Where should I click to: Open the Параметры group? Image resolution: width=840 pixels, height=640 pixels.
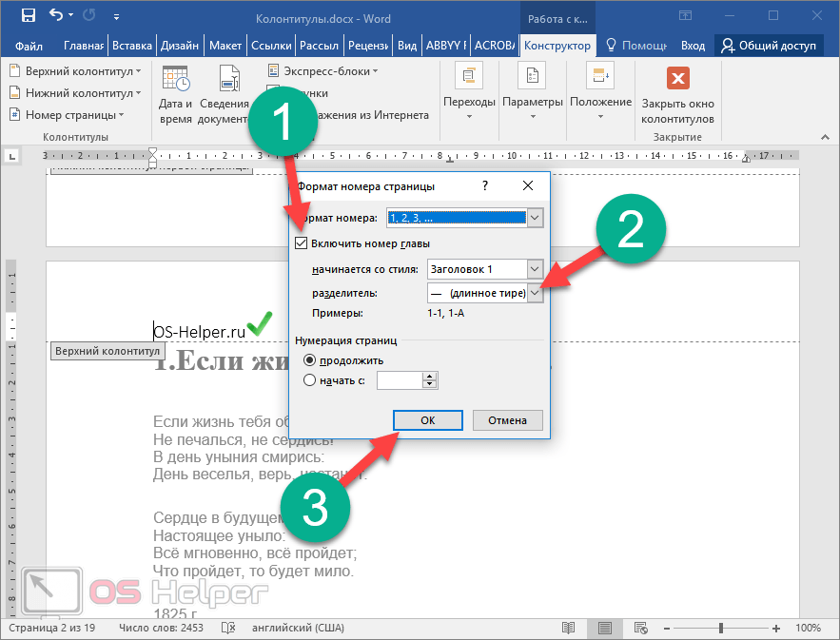[533, 92]
